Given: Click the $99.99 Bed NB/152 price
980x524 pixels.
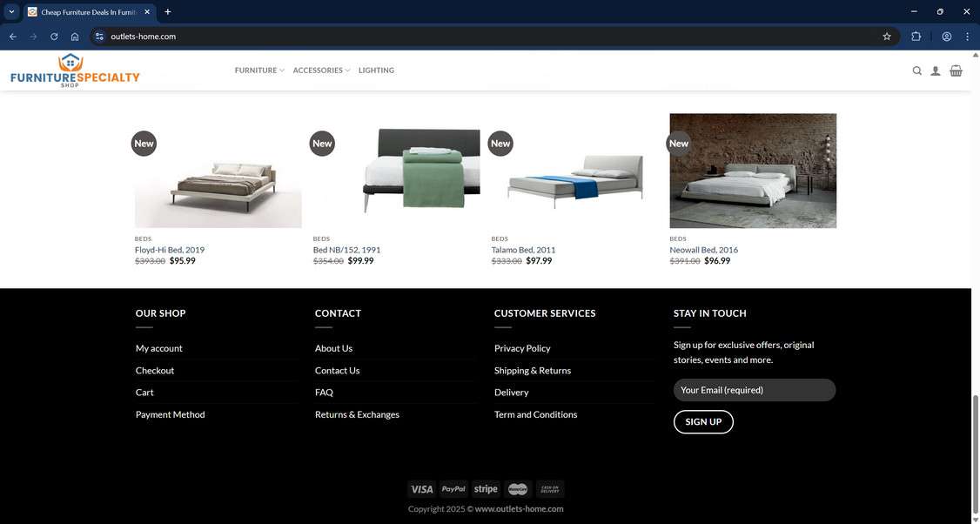Looking at the screenshot, I should 360,261.
